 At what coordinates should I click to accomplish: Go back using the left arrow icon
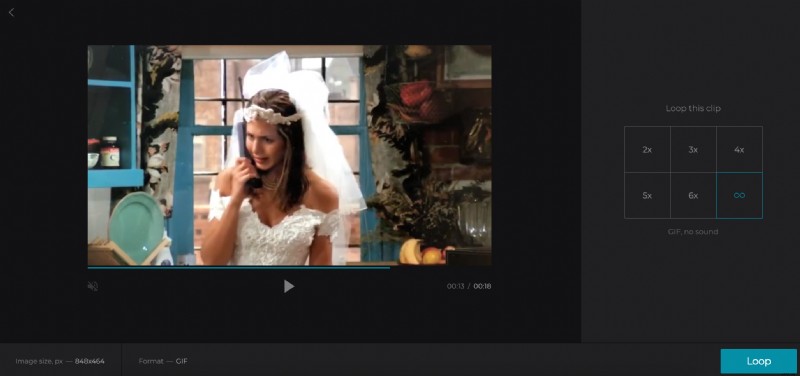coord(11,12)
